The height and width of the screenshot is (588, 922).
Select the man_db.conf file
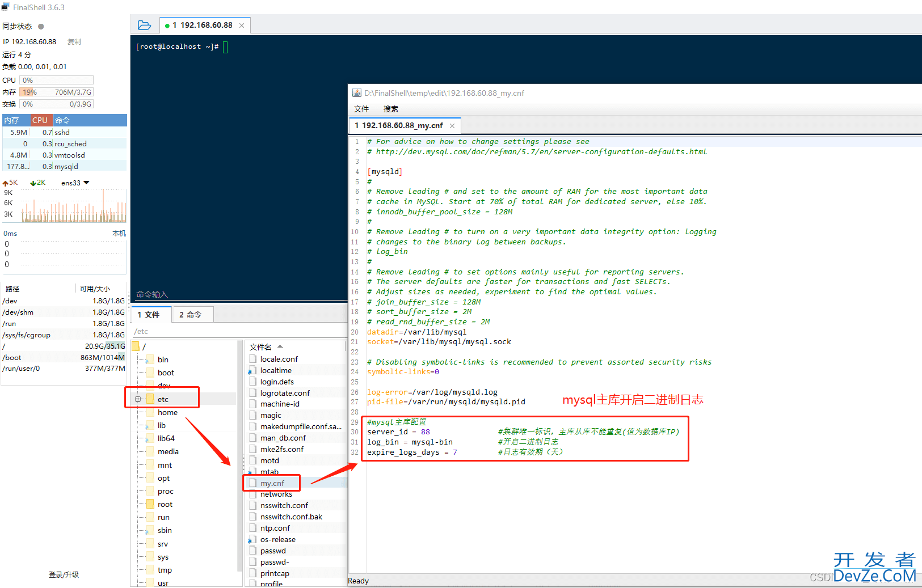pos(283,438)
